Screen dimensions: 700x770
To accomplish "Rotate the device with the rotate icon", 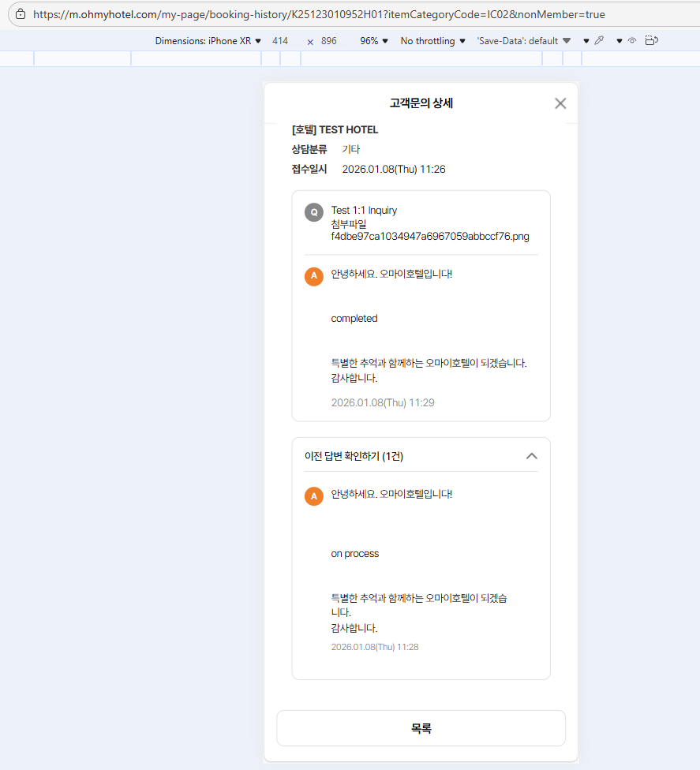I will pos(651,41).
